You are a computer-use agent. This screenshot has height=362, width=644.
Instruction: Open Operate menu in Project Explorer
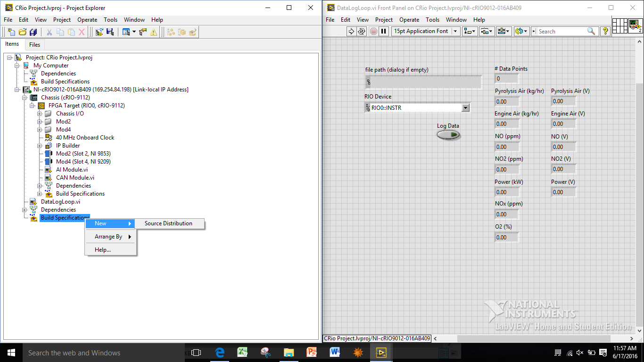pos(87,20)
